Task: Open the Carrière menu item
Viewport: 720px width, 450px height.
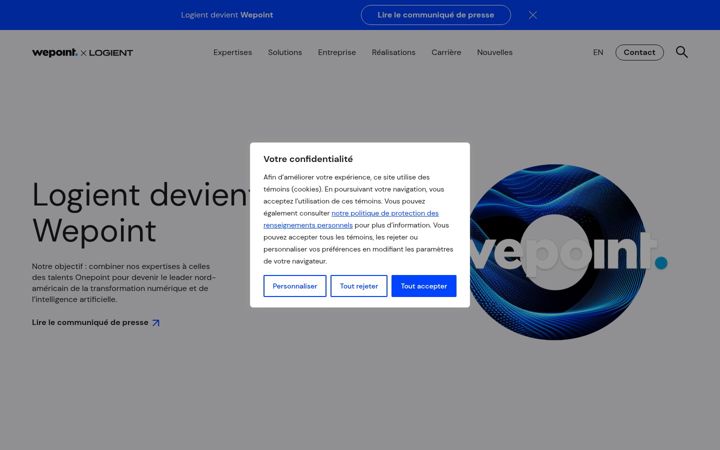Action: point(446,52)
